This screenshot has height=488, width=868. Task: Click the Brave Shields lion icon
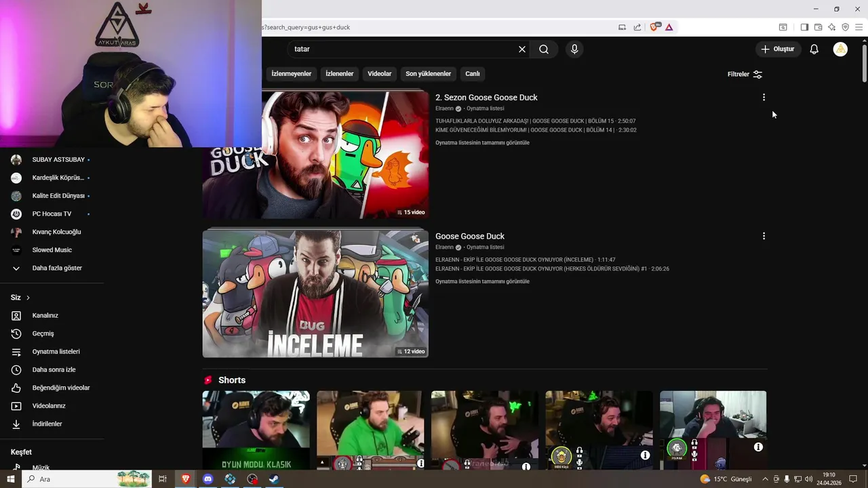[x=654, y=27]
